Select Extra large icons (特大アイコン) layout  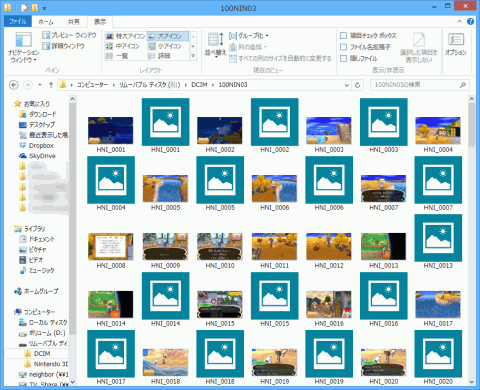click(x=126, y=36)
